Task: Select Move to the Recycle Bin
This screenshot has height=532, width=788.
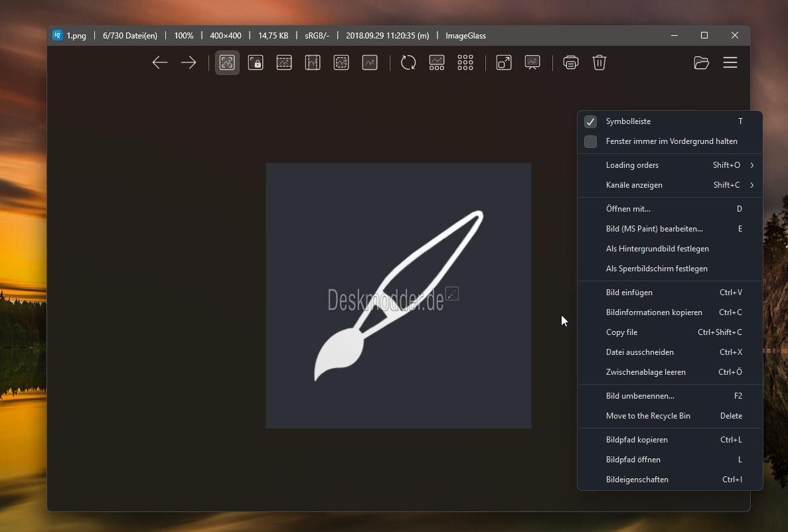Action: point(670,416)
